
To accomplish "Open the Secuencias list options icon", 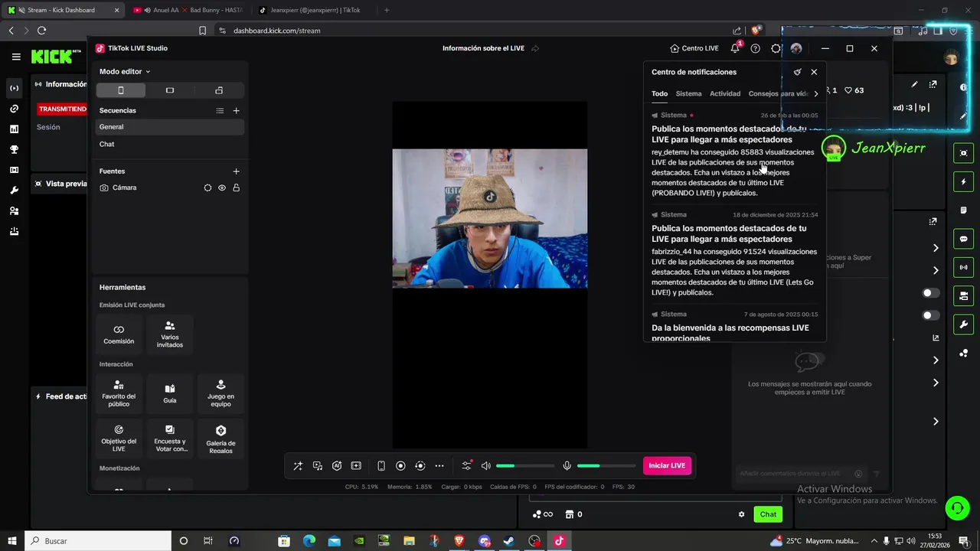I will pyautogui.click(x=220, y=110).
